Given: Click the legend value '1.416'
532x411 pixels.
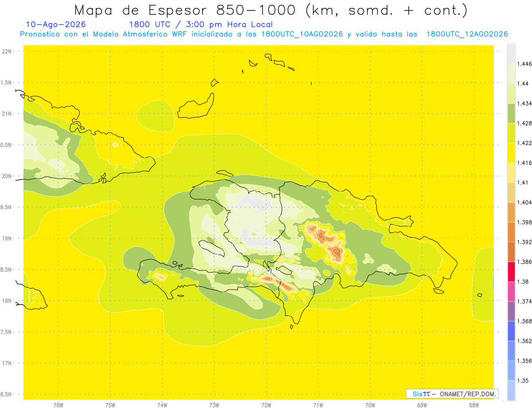Looking at the screenshot, I should [524, 163].
